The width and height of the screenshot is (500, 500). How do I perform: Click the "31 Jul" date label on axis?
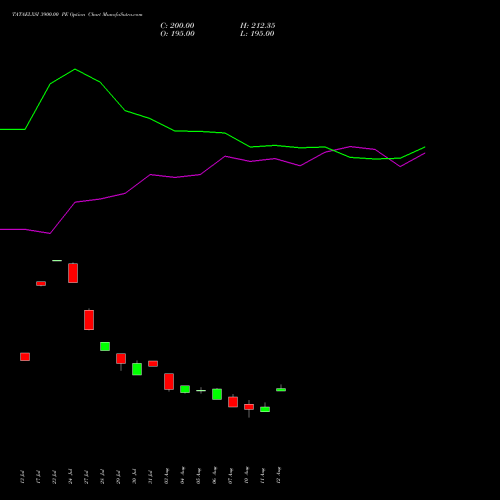[150, 477]
